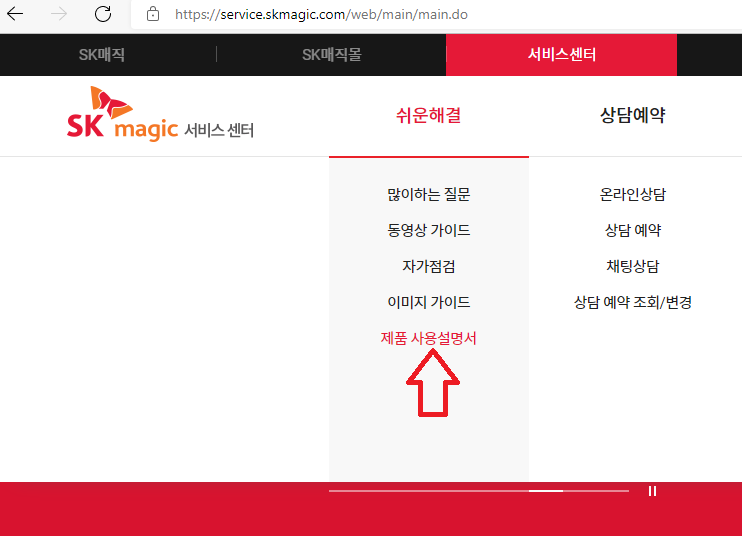Go to 동영상 가이드
742x536 pixels.
428,230
